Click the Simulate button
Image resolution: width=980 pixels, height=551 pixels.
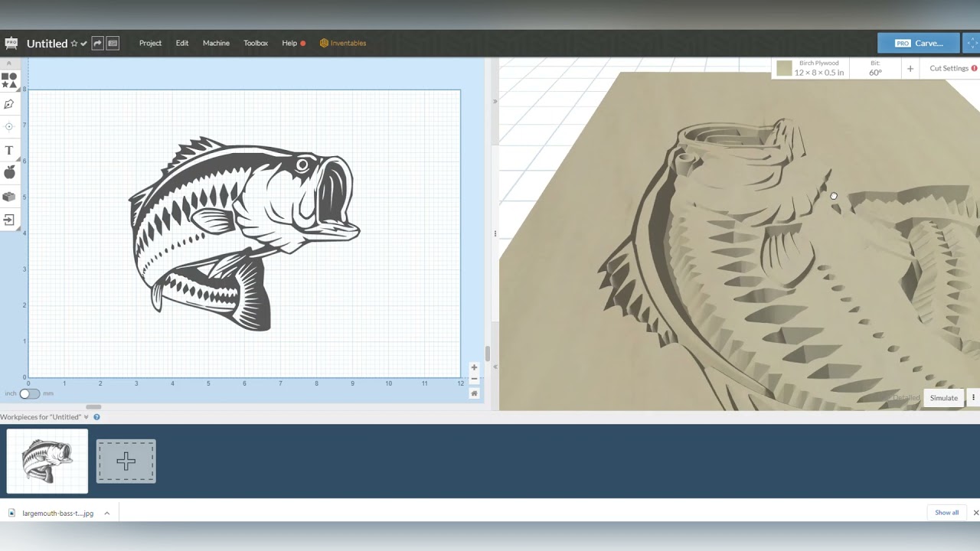(943, 398)
